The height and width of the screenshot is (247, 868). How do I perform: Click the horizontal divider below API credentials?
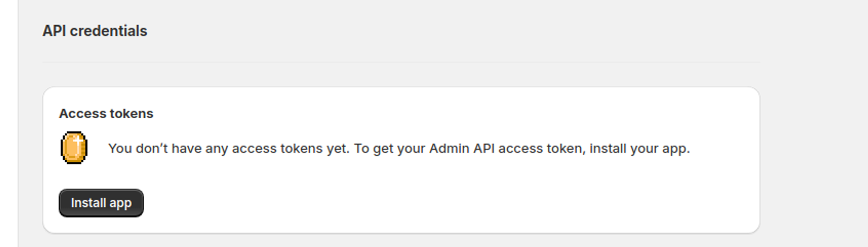click(x=401, y=62)
